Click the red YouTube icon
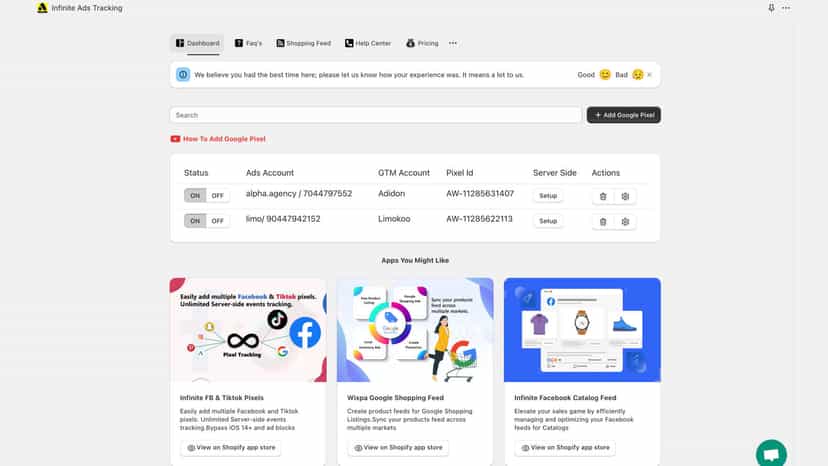 (x=175, y=139)
